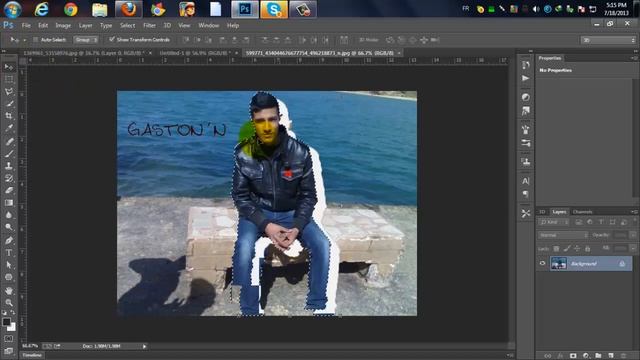The height and width of the screenshot is (360, 640).
Task: Open the Filter menu
Action: (x=149, y=25)
